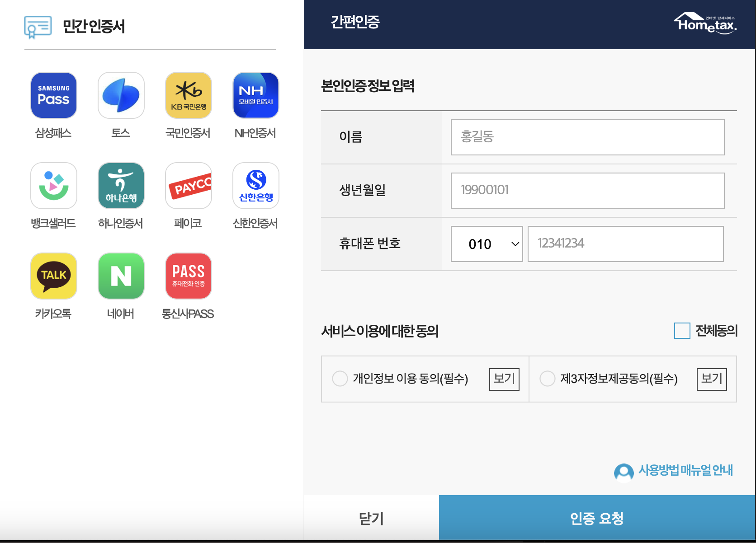Choose 하나인증서 for authentication

click(121, 186)
